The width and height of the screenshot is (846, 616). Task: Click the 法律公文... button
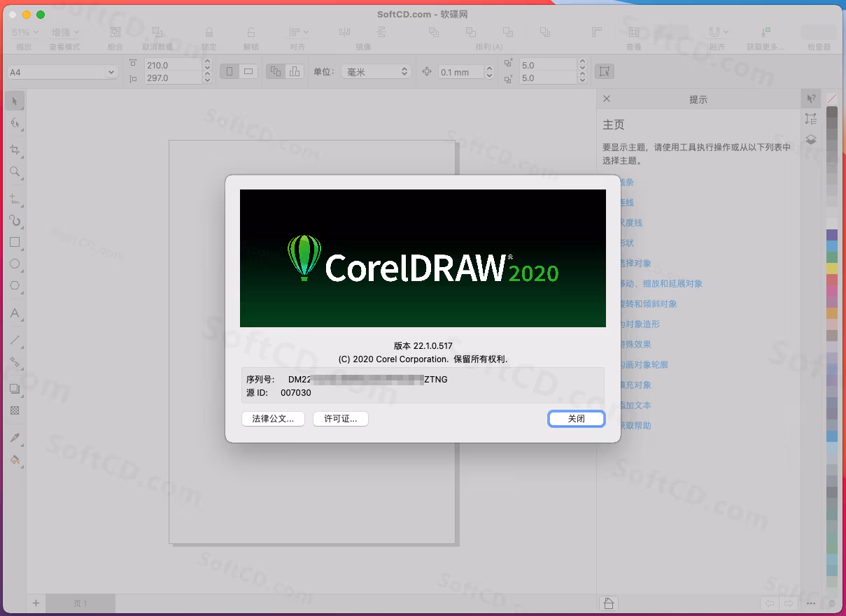(273, 419)
